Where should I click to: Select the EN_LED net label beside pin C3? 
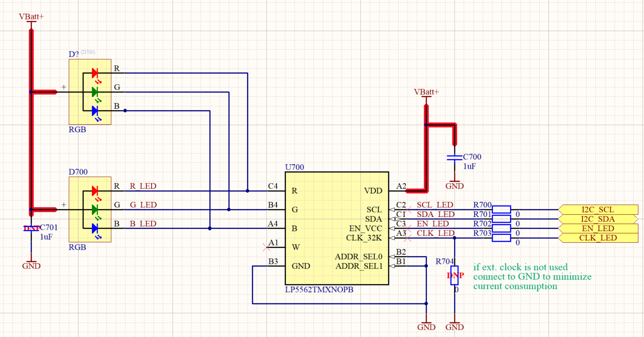click(x=432, y=224)
